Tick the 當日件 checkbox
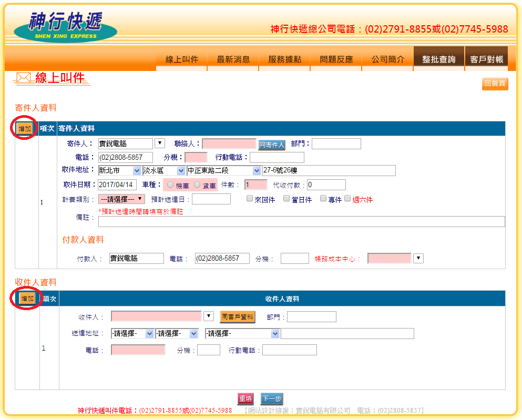 [286, 199]
